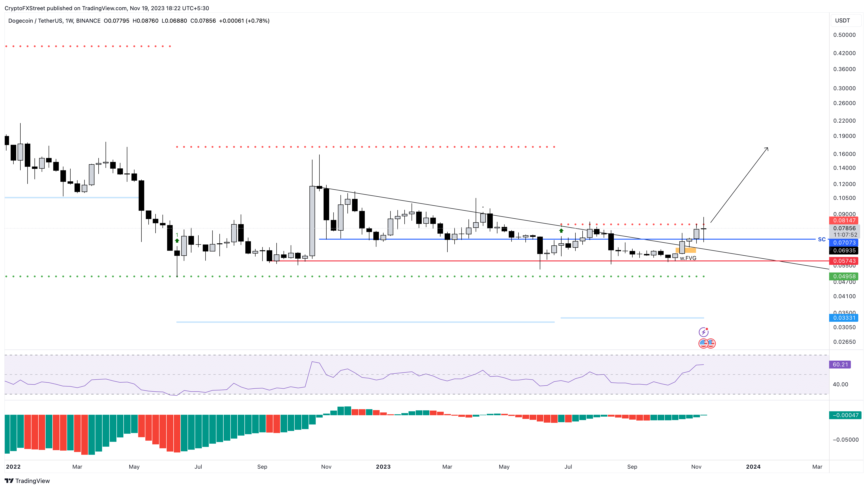Screen dimensions: 868x489
Task: Click the 40.00 RSI axis label
Action: point(840,384)
